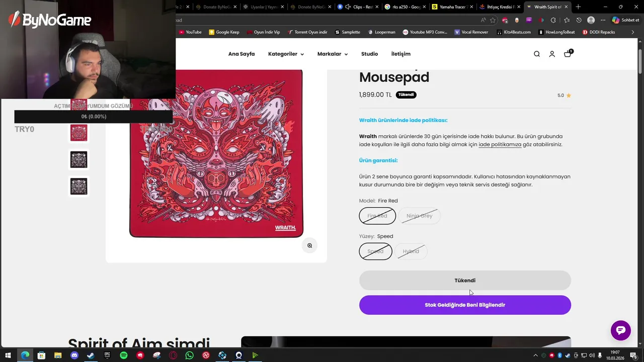Open the iade politikamıza link
The width and height of the screenshot is (644, 362).
click(x=500, y=144)
